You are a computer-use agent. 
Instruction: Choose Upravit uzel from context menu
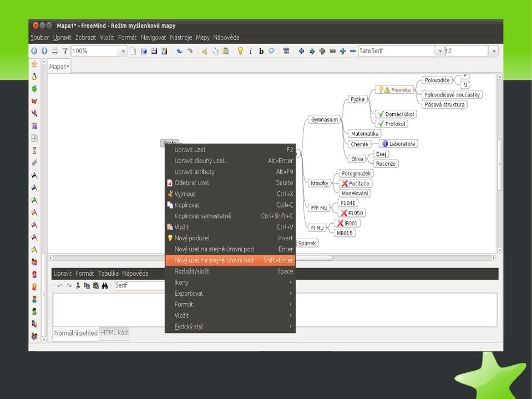click(x=230, y=150)
